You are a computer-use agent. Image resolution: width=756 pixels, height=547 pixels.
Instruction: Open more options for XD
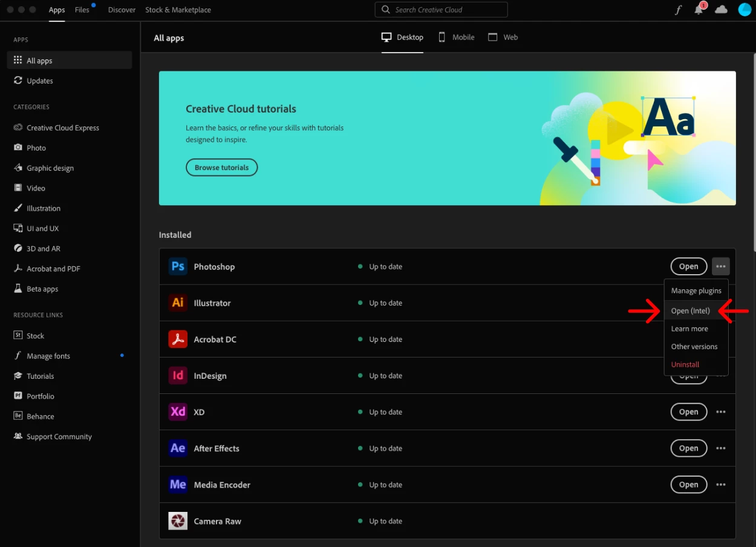click(x=720, y=411)
